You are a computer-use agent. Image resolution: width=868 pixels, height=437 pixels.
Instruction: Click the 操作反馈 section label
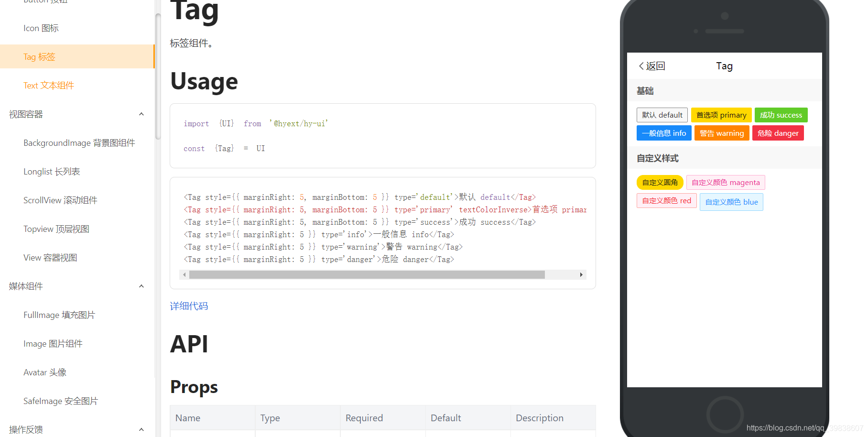click(x=26, y=430)
